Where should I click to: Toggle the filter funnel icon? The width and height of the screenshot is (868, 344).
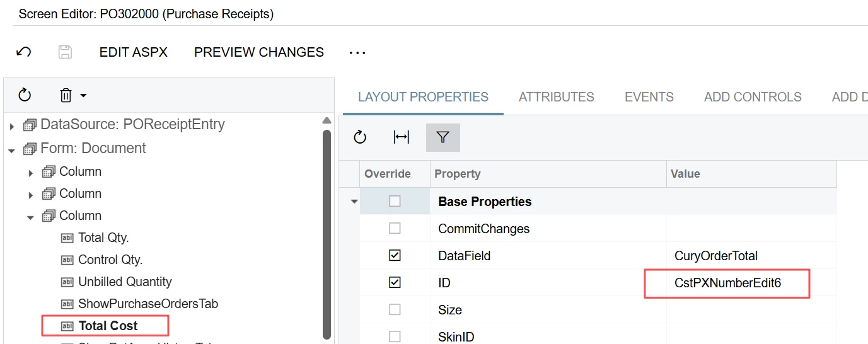[x=443, y=137]
